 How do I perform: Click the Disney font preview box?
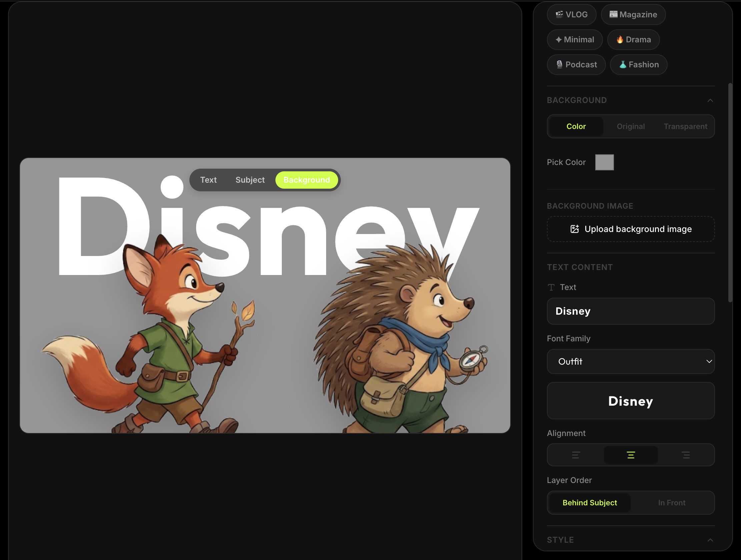tap(631, 401)
